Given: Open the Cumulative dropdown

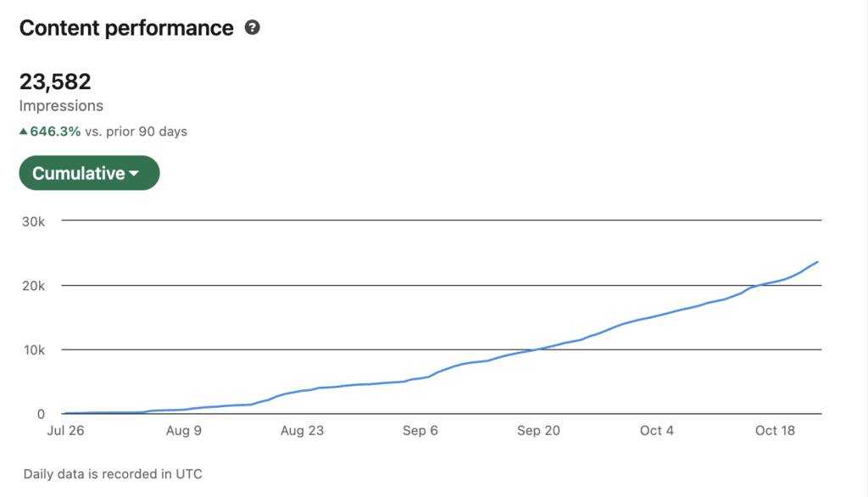Looking at the screenshot, I should 89,173.
